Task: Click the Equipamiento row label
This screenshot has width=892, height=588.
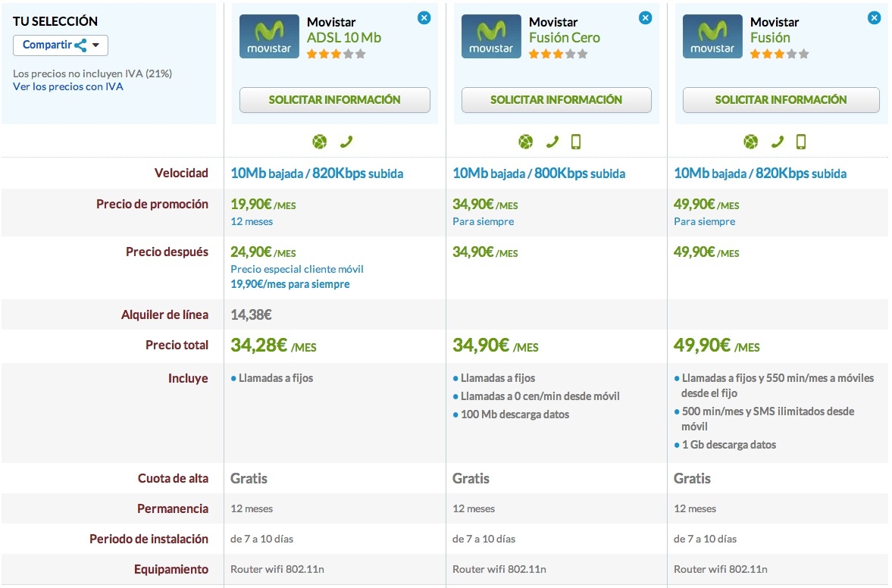Action: [171, 569]
